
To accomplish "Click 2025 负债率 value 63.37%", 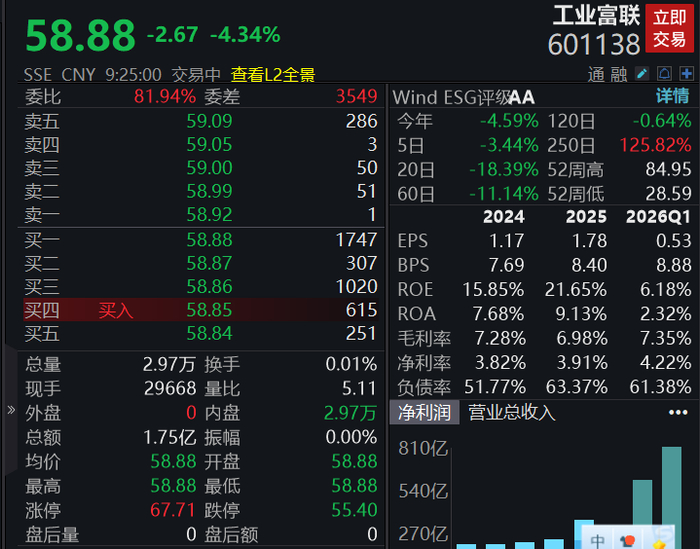I will click(x=576, y=387).
